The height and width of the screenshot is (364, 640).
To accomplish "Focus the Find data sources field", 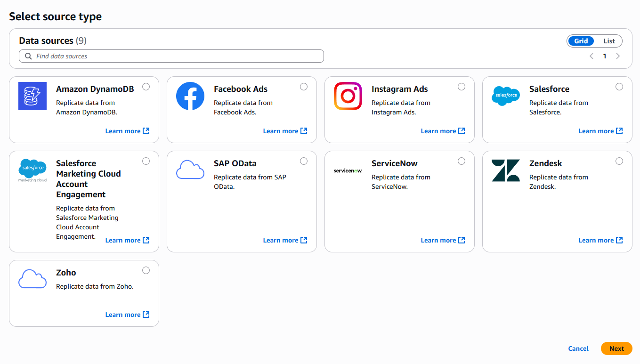I will click(171, 56).
